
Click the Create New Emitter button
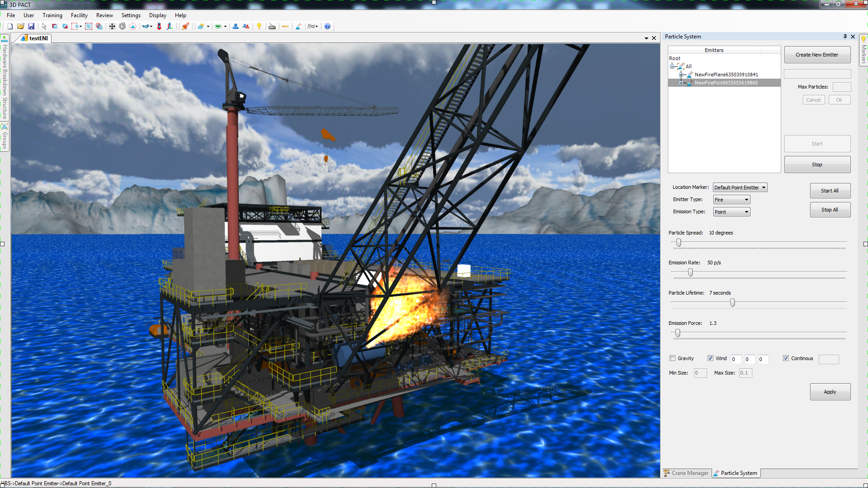(x=816, y=55)
